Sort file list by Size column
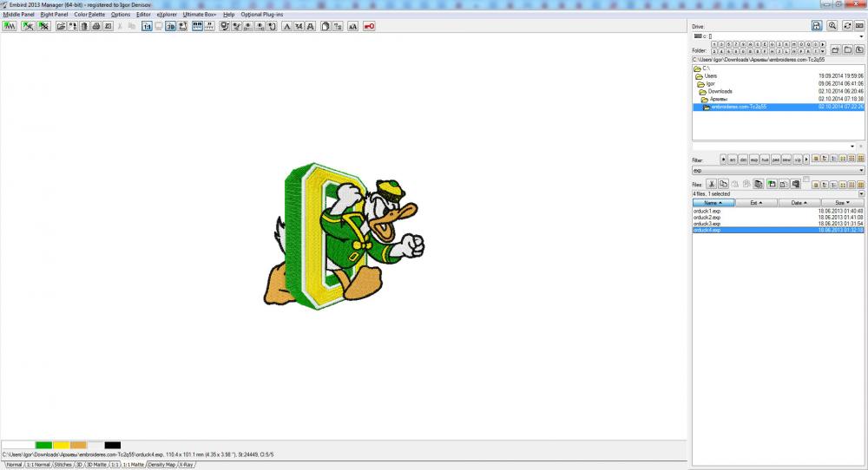Viewport: 868px width, 470px height. point(843,203)
